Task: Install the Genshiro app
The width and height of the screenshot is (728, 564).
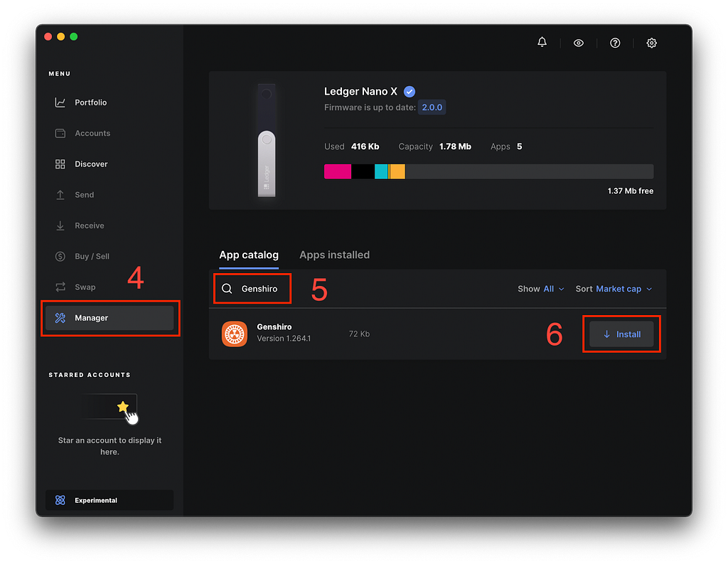Action: [x=621, y=334]
